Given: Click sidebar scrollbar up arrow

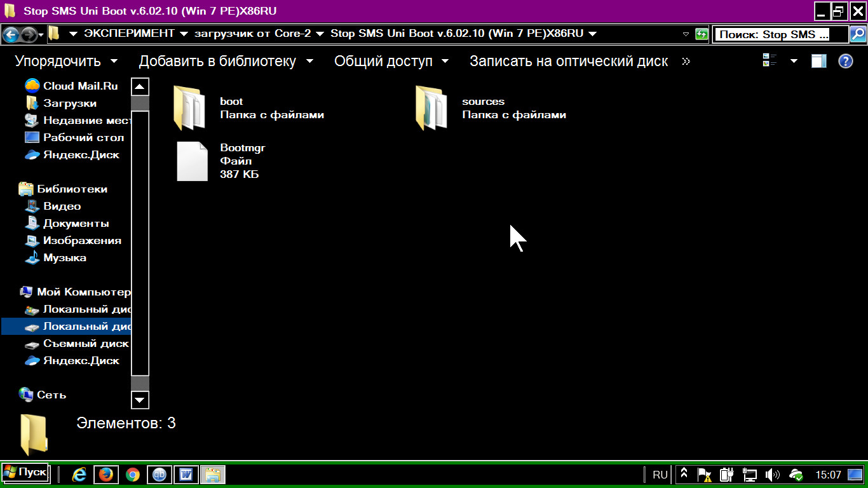Looking at the screenshot, I should pos(140,86).
